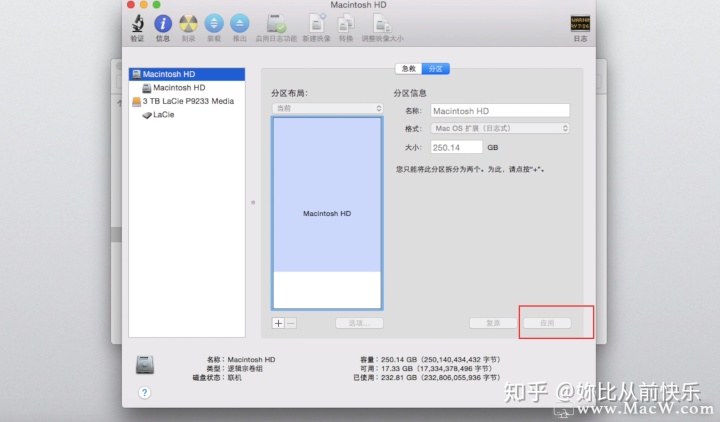
Task: Open the format Mac OS 扩展 dropdown
Action: [500, 129]
